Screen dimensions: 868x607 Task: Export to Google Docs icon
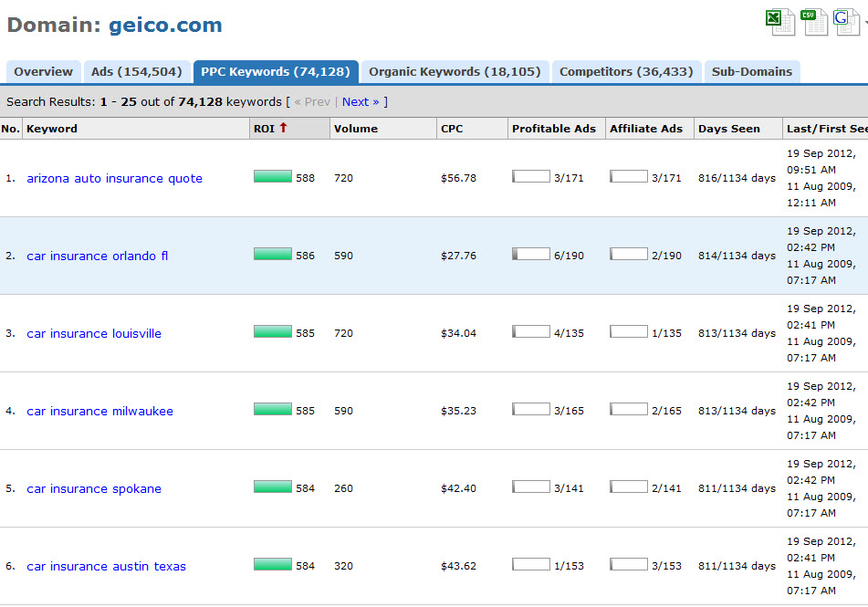coord(846,22)
